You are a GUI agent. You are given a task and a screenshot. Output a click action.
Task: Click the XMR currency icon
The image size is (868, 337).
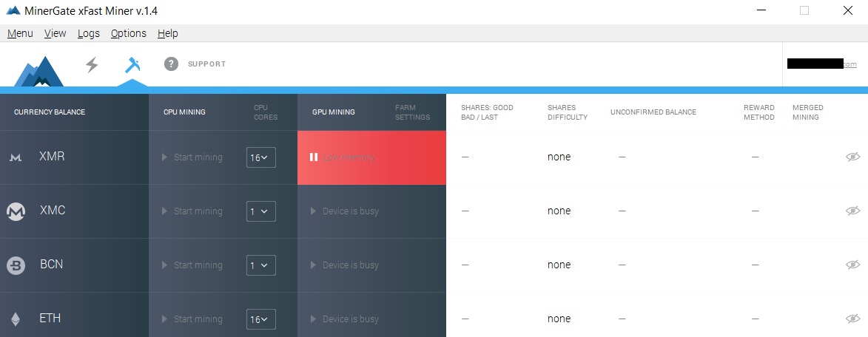click(16, 157)
